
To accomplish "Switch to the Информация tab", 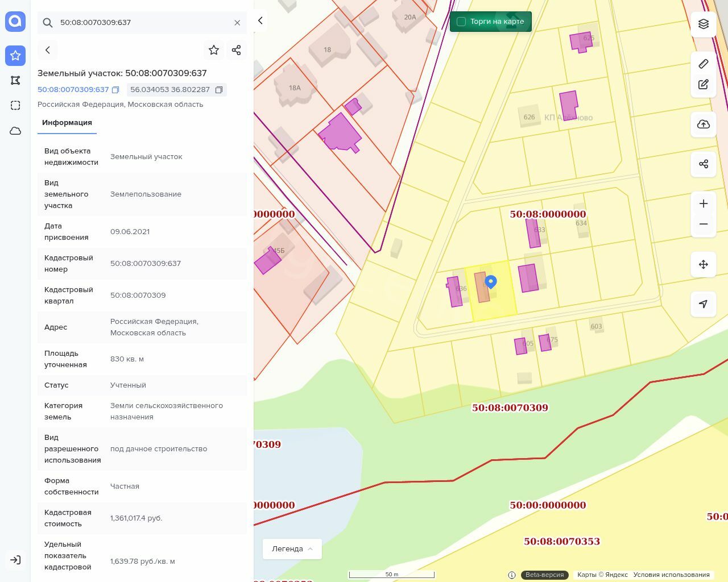I will pyautogui.click(x=67, y=123).
